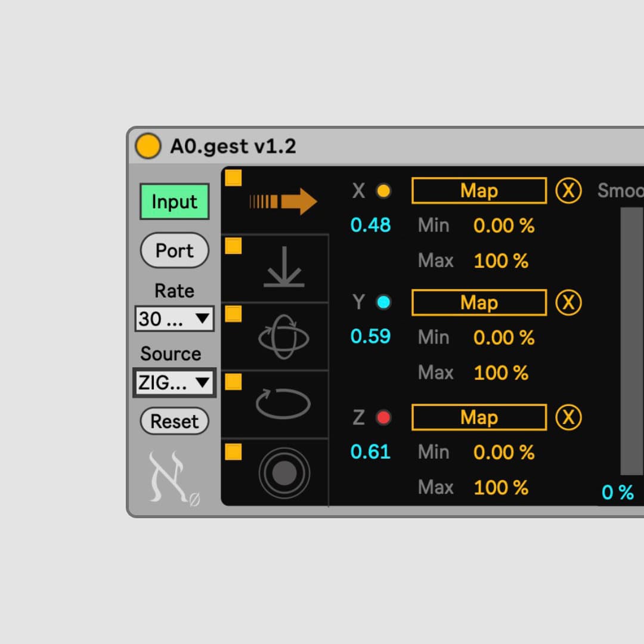
Task: Expand the Rate menu arrow
Action: coord(203,320)
